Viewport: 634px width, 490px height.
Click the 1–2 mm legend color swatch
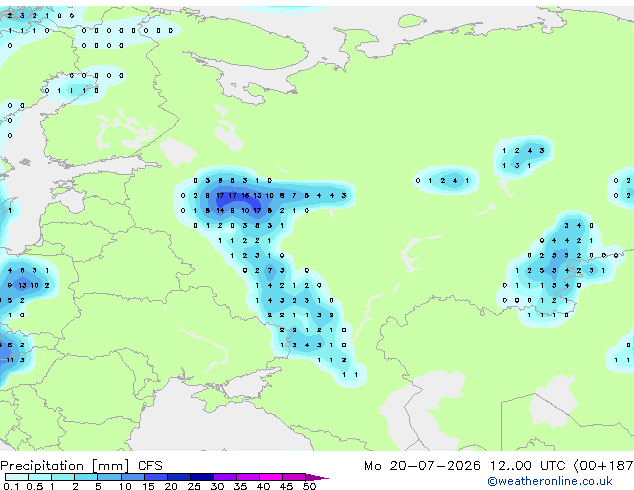coord(63,477)
